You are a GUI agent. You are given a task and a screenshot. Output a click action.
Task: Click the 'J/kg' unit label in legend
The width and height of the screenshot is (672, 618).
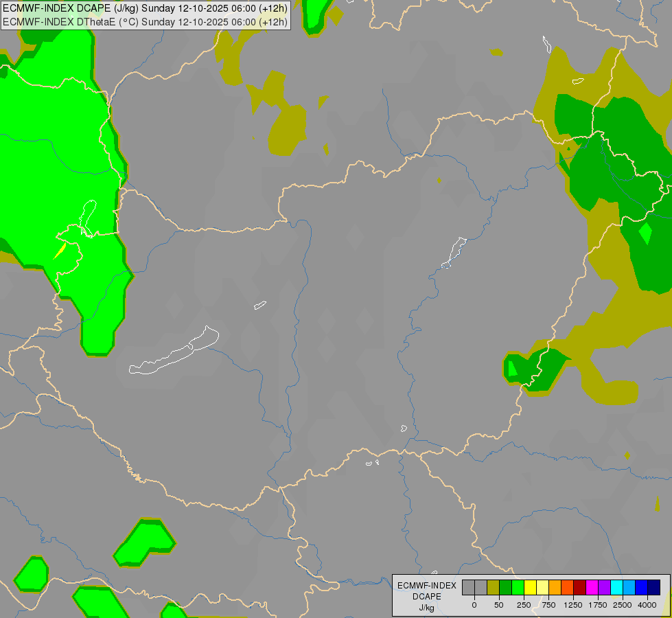(426, 608)
